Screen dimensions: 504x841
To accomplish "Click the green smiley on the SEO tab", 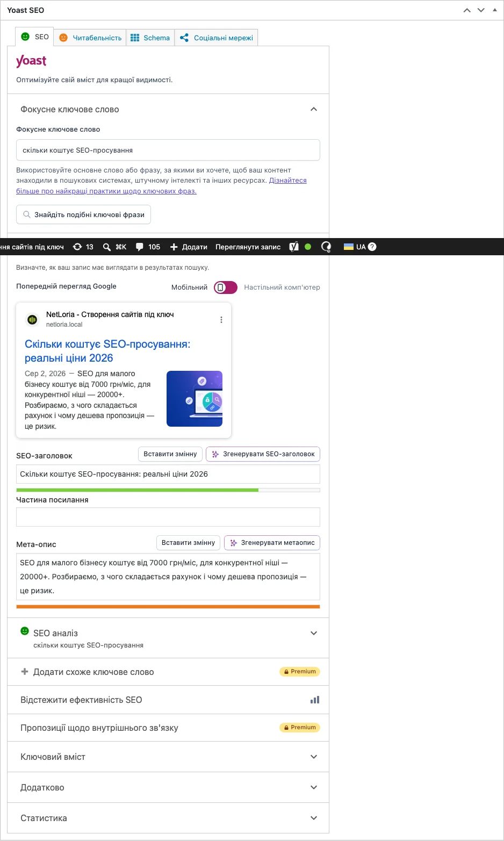I will pyautogui.click(x=25, y=37).
